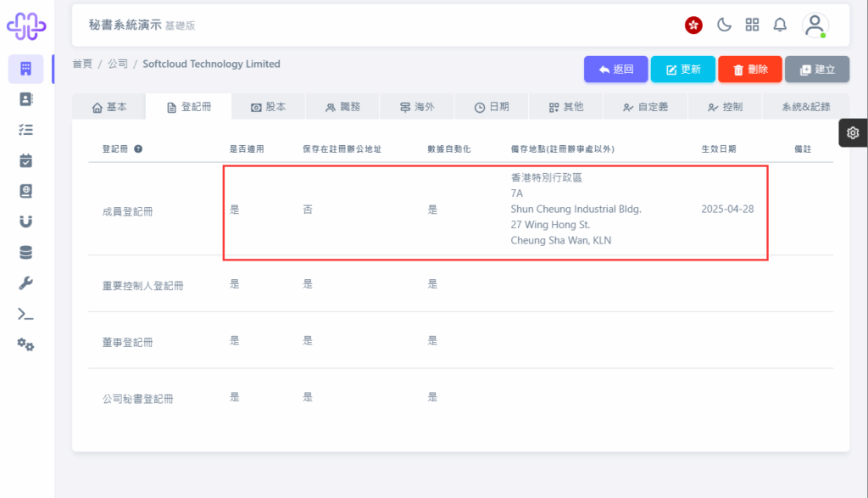
Task: Switch to the 股本 tab
Action: pos(268,107)
